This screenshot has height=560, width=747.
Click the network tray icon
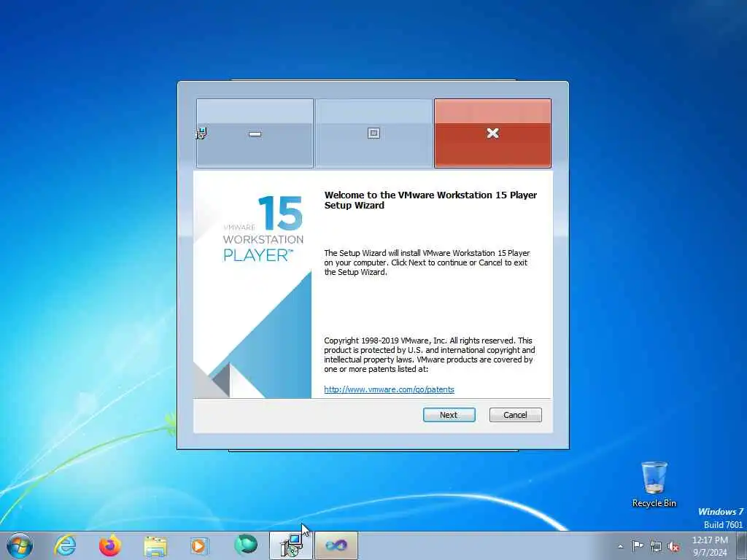[x=656, y=546]
